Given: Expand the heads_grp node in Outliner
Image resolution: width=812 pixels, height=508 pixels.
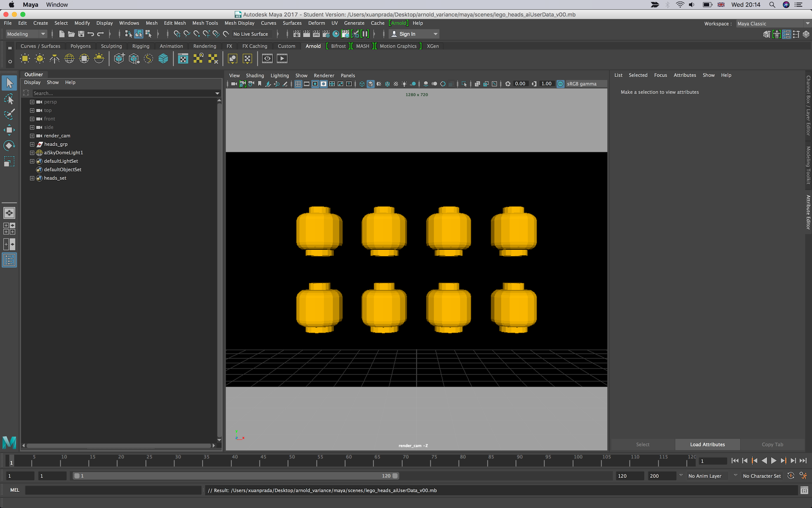Looking at the screenshot, I should tap(32, 144).
